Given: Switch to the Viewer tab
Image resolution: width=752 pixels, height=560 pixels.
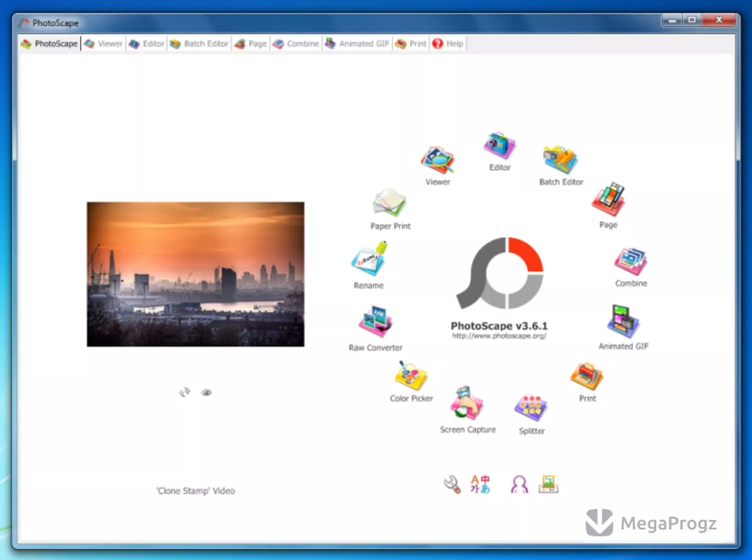Looking at the screenshot, I should coord(104,43).
